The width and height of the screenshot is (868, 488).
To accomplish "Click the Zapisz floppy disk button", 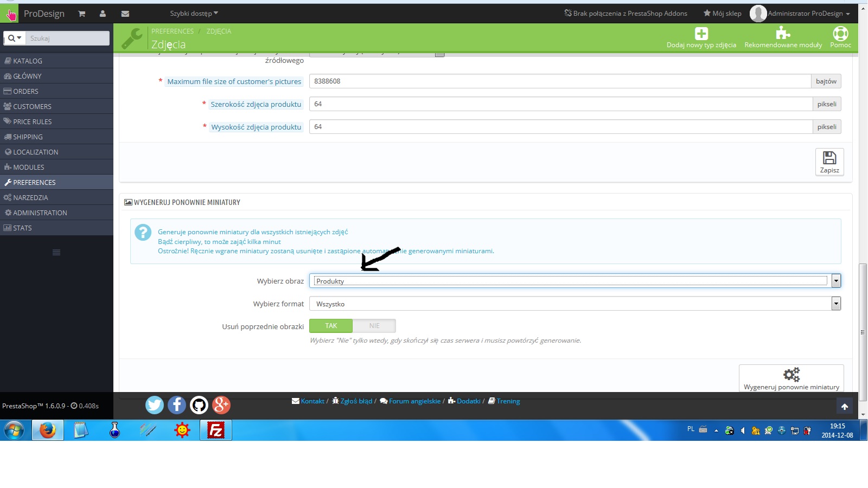I will click(x=829, y=162).
